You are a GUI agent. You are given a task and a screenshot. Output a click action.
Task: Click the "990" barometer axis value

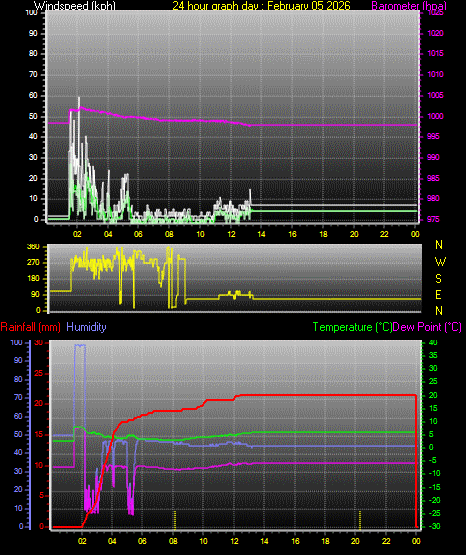433,157
